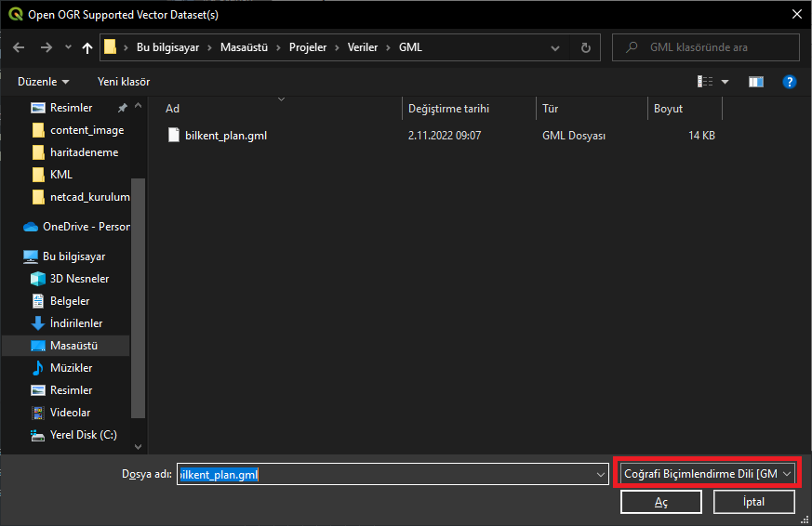
Task: Create folder with 'Yeni klasör'
Action: pyautogui.click(x=124, y=82)
